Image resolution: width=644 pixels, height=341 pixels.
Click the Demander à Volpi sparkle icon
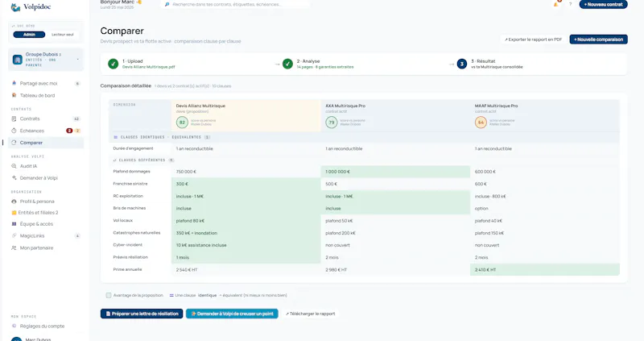coord(14,177)
